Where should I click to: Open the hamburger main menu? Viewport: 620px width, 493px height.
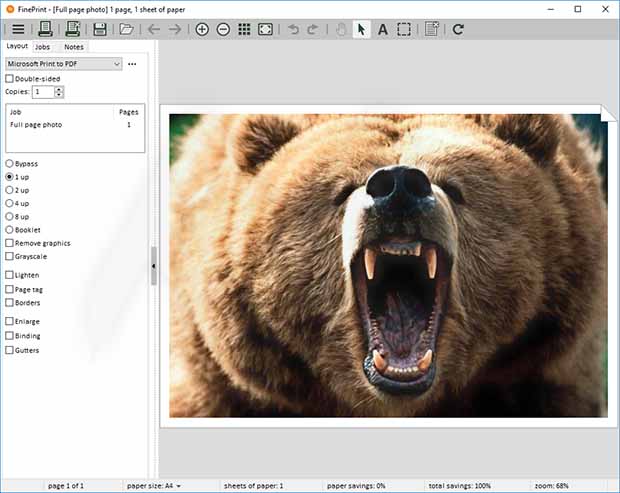(18, 29)
